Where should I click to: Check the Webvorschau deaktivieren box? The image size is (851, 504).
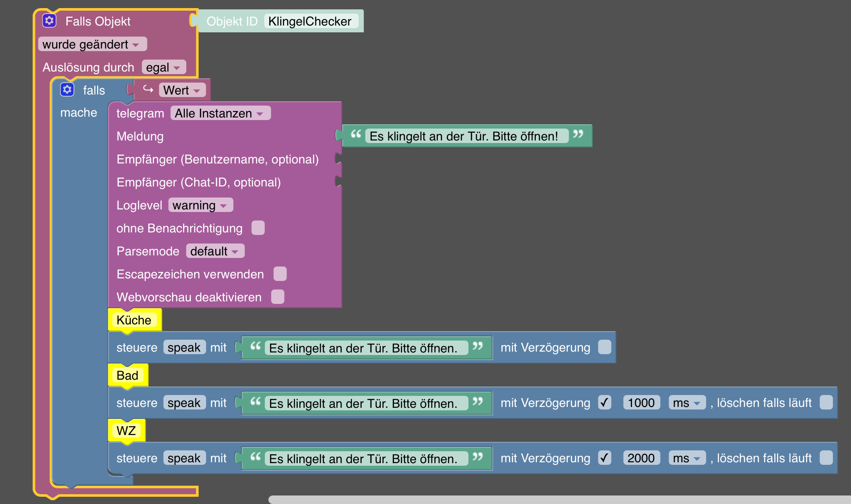(278, 297)
